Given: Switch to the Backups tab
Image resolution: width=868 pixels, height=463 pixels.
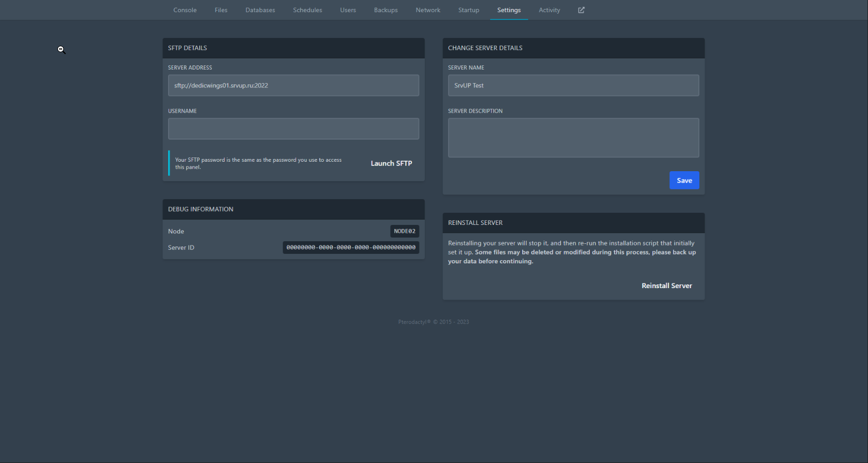Looking at the screenshot, I should click(386, 10).
